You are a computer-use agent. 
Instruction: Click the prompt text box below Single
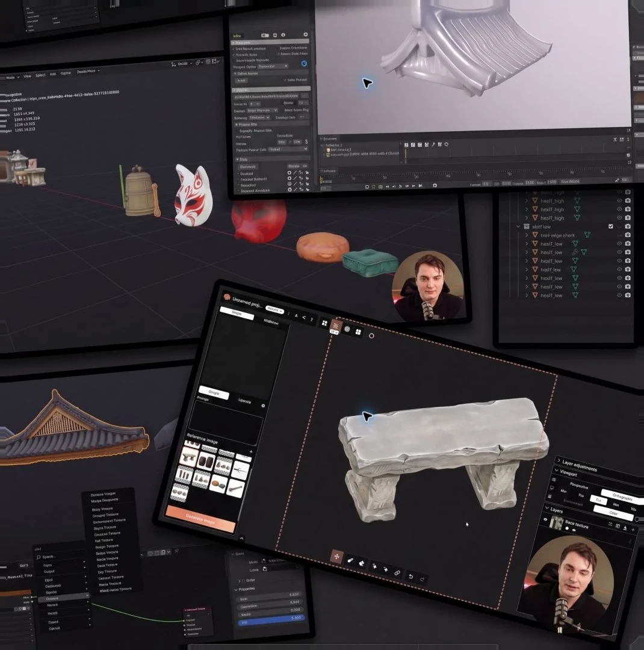coord(225,423)
